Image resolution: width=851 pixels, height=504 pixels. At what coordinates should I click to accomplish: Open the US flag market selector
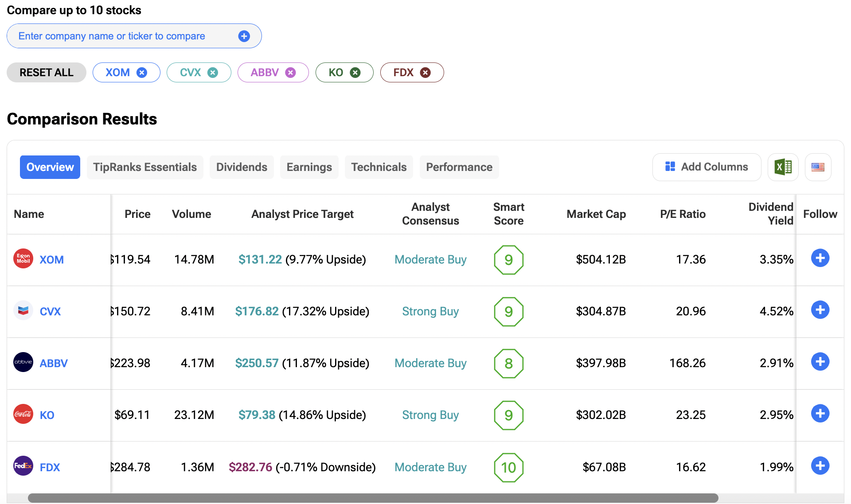818,167
